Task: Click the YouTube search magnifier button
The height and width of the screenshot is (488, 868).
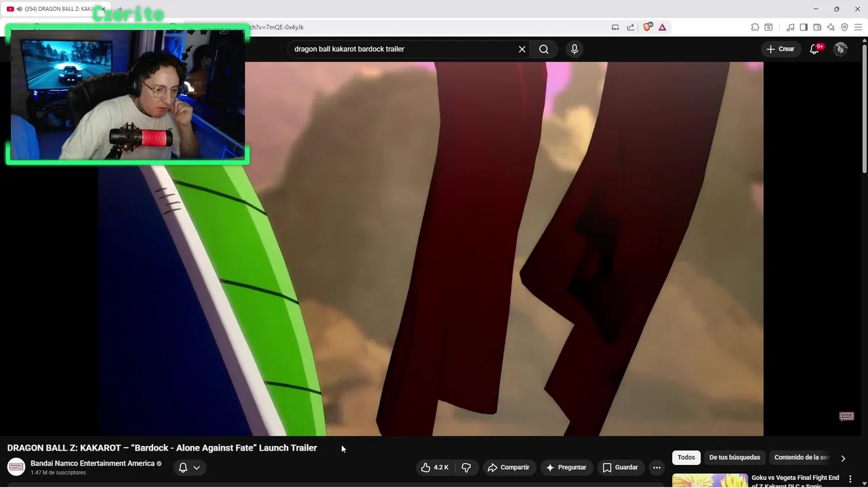Action: tap(544, 49)
